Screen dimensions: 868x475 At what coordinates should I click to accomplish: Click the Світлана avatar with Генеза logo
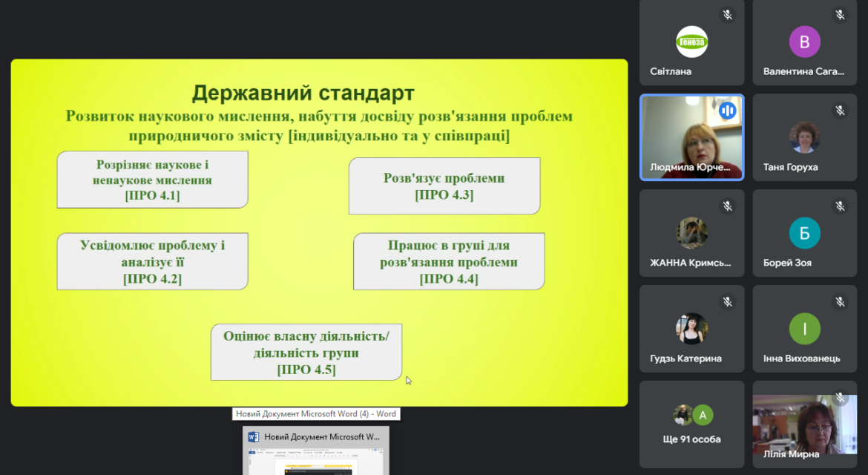692,42
